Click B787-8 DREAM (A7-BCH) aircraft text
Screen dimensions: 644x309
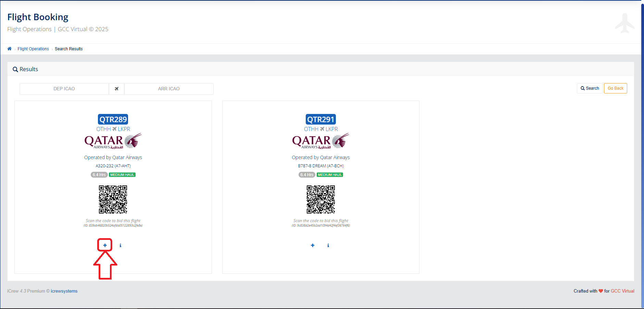321,166
